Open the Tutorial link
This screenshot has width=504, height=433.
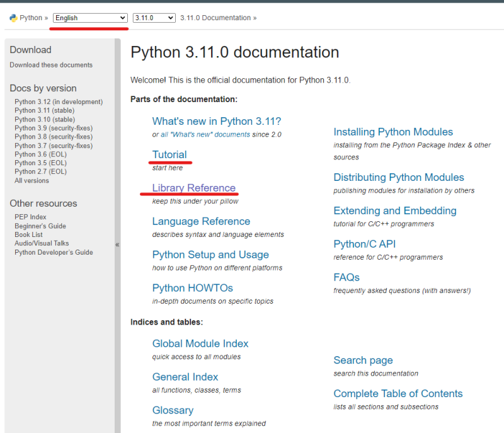[x=169, y=154]
